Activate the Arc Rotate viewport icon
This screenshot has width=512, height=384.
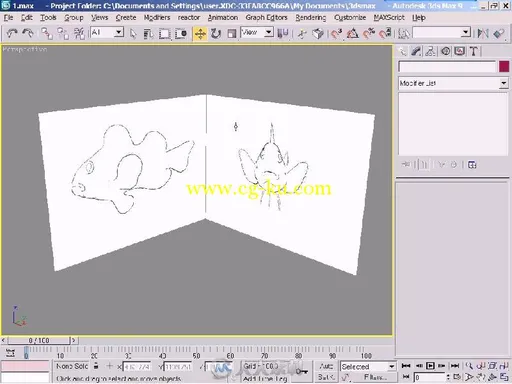pos(493,377)
